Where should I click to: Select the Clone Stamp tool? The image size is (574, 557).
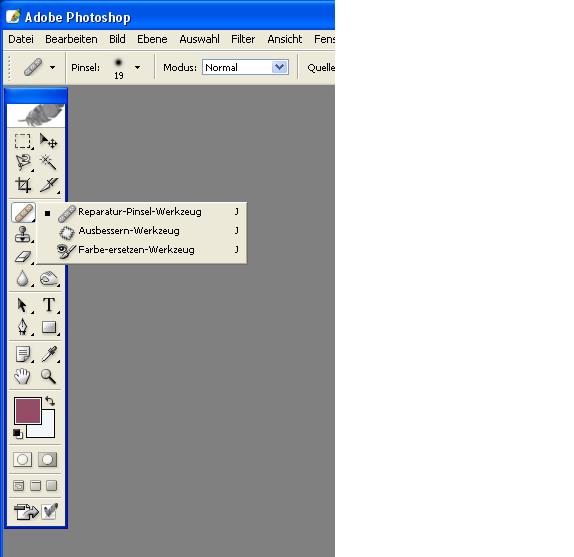pyautogui.click(x=23, y=234)
